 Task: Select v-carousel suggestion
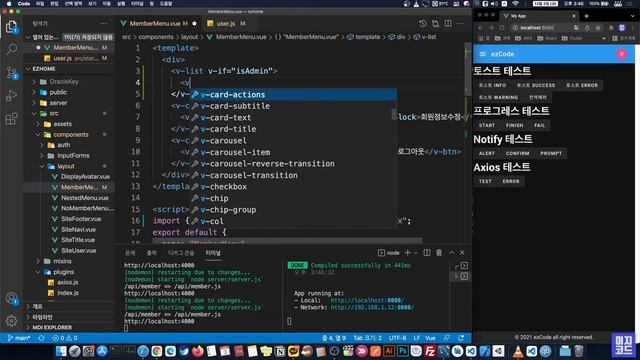(x=293, y=140)
